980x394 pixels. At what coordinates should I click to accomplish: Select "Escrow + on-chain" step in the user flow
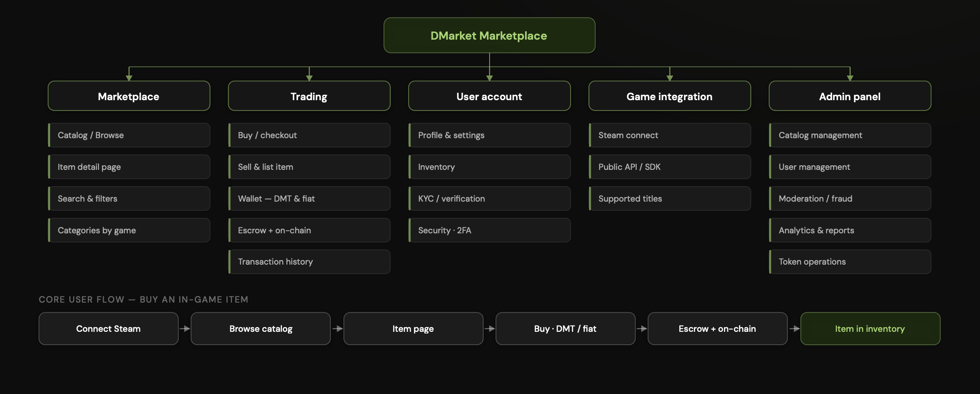pyautogui.click(x=718, y=329)
